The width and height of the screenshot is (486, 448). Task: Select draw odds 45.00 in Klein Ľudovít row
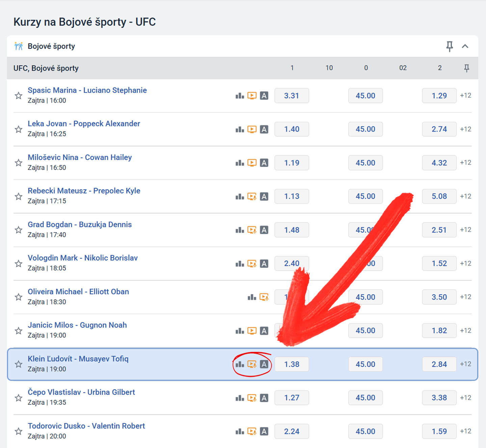[x=366, y=364]
